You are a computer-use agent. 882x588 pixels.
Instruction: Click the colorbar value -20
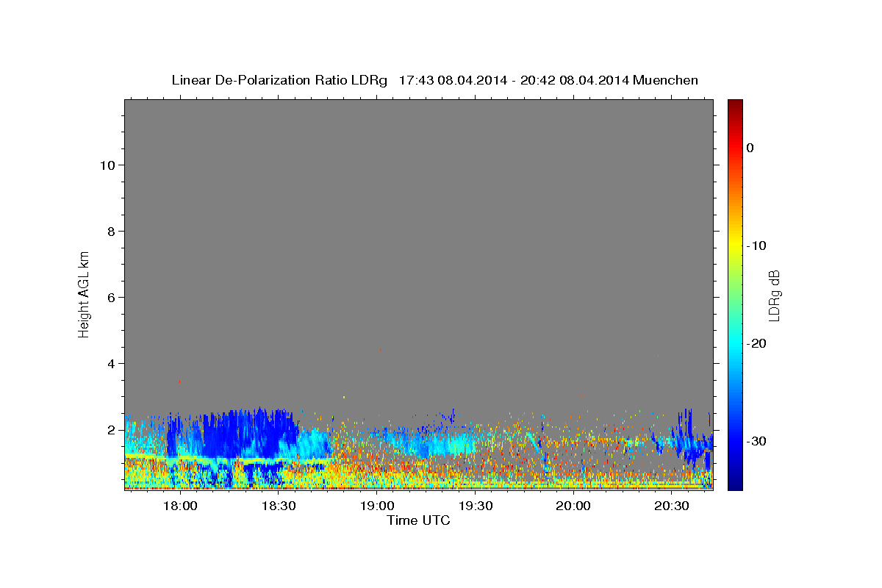[757, 343]
